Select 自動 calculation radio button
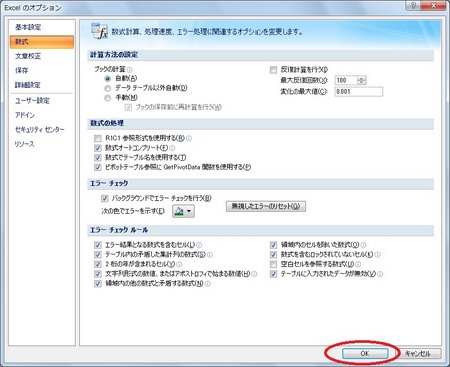 [107, 79]
